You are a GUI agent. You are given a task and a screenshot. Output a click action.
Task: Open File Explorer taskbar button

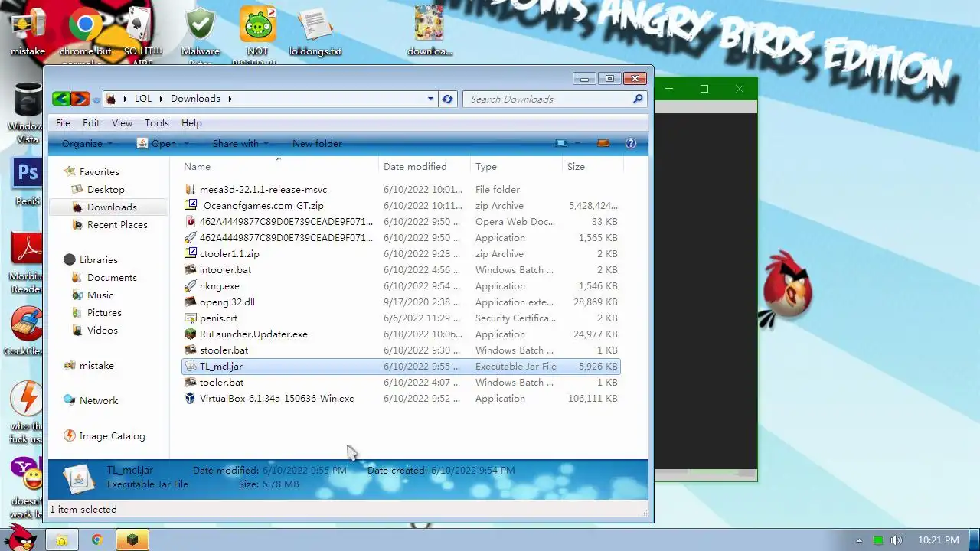61,540
